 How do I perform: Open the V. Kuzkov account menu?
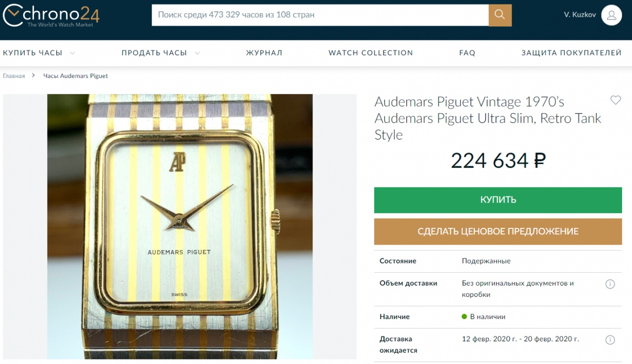point(580,15)
